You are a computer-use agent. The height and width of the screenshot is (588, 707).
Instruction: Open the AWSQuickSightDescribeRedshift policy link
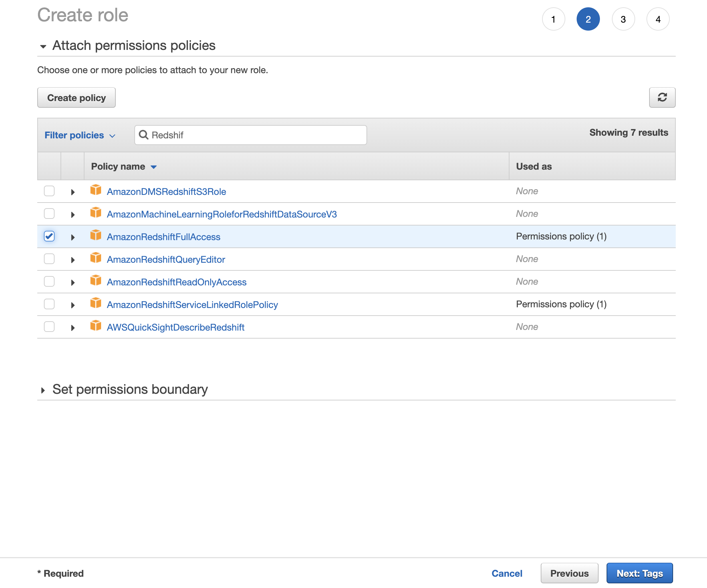tap(176, 327)
